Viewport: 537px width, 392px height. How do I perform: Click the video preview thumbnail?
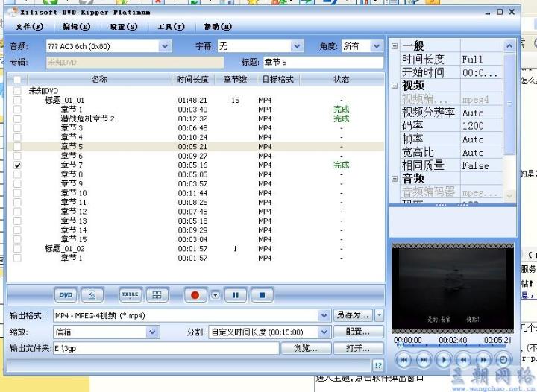[x=453, y=289]
